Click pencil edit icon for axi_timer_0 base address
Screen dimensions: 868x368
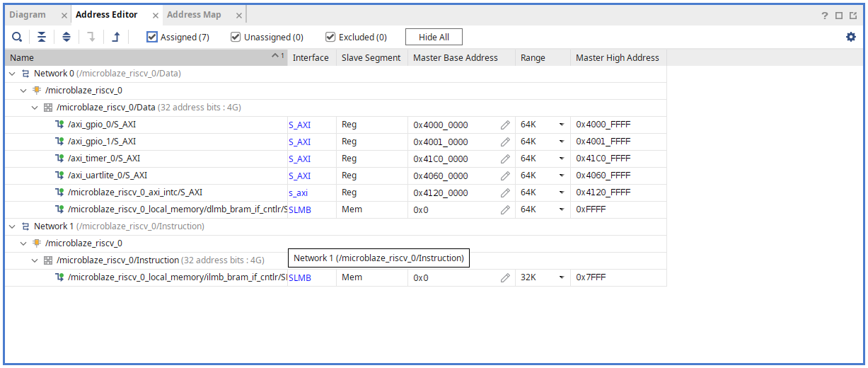(x=505, y=159)
